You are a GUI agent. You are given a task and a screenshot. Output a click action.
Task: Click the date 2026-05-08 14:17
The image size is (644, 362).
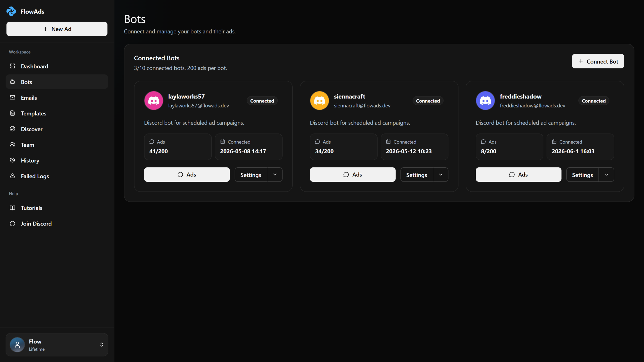pos(243,151)
